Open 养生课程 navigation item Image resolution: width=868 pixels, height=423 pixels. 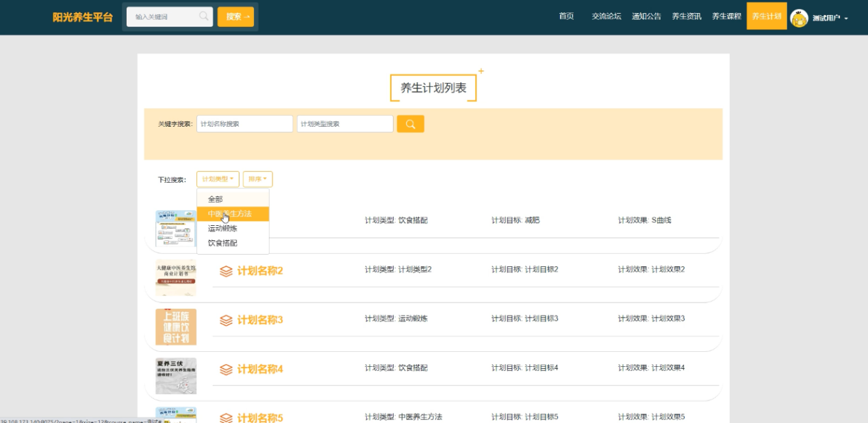[726, 16]
